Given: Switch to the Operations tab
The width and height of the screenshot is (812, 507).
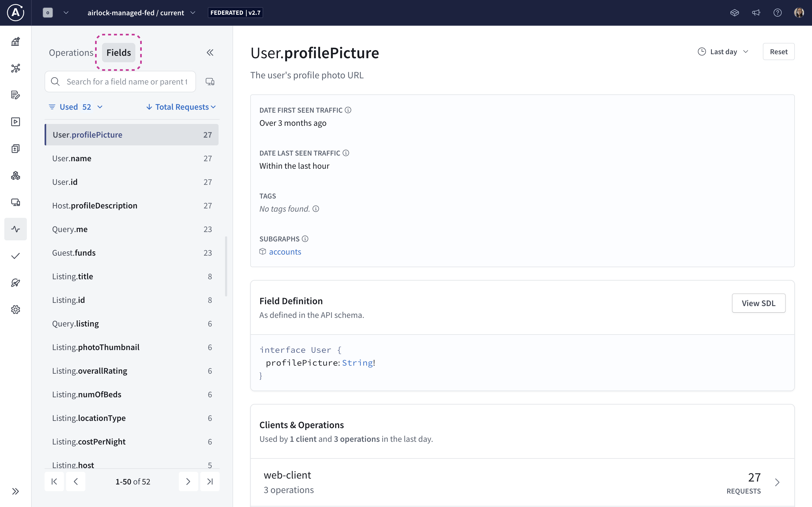Looking at the screenshot, I should pos(71,52).
